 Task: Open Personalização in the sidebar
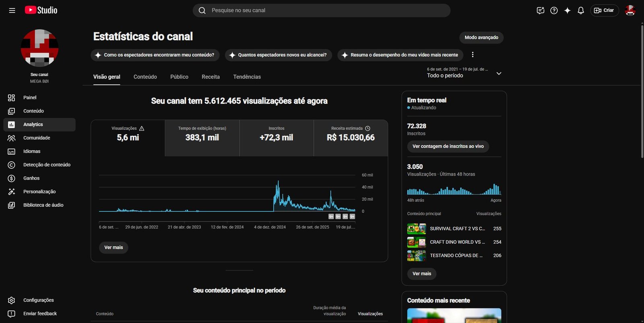click(39, 192)
